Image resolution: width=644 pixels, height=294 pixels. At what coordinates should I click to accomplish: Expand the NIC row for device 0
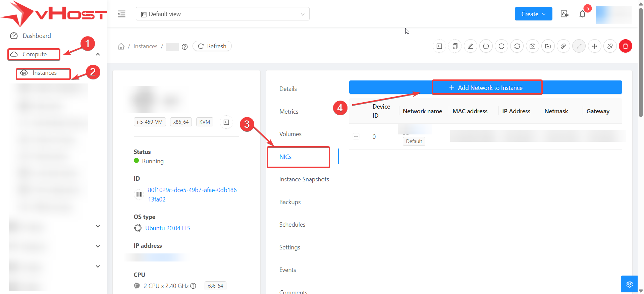(x=356, y=136)
